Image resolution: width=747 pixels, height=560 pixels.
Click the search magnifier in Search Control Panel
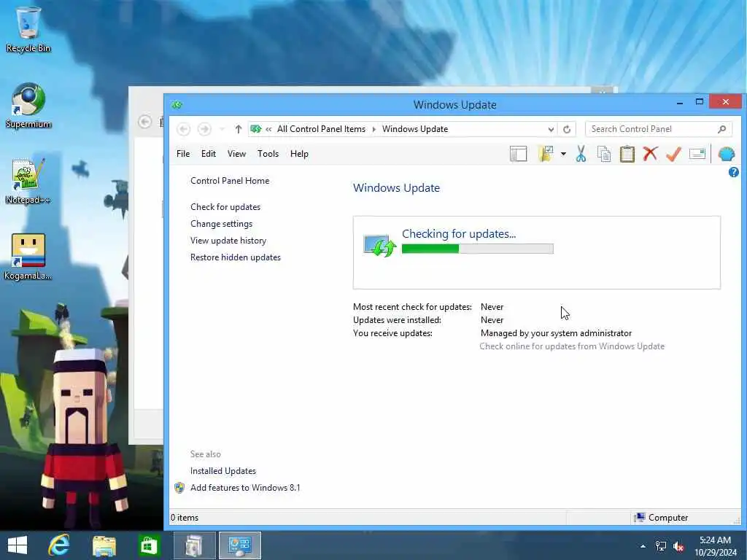(721, 129)
